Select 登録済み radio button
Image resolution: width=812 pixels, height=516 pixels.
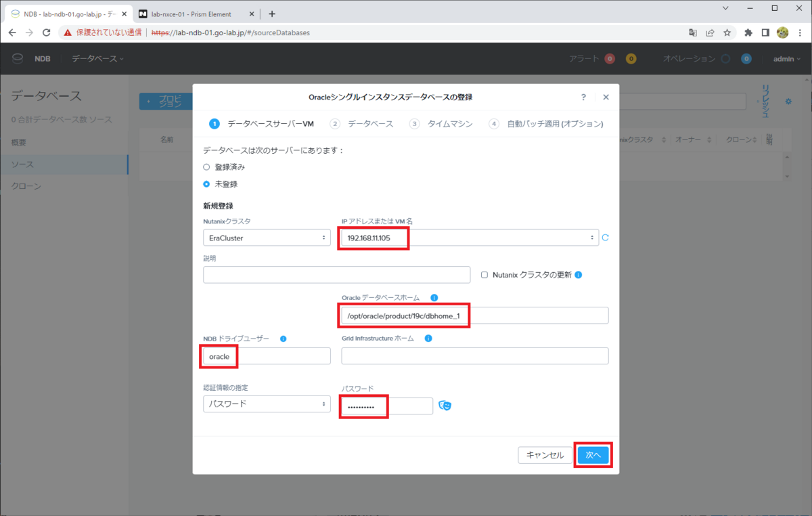206,167
